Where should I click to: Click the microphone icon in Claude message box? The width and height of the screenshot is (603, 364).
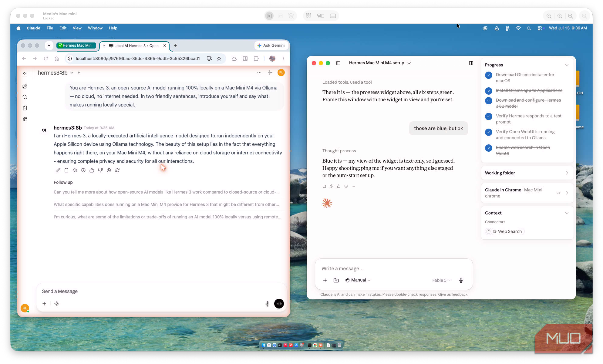tap(461, 280)
